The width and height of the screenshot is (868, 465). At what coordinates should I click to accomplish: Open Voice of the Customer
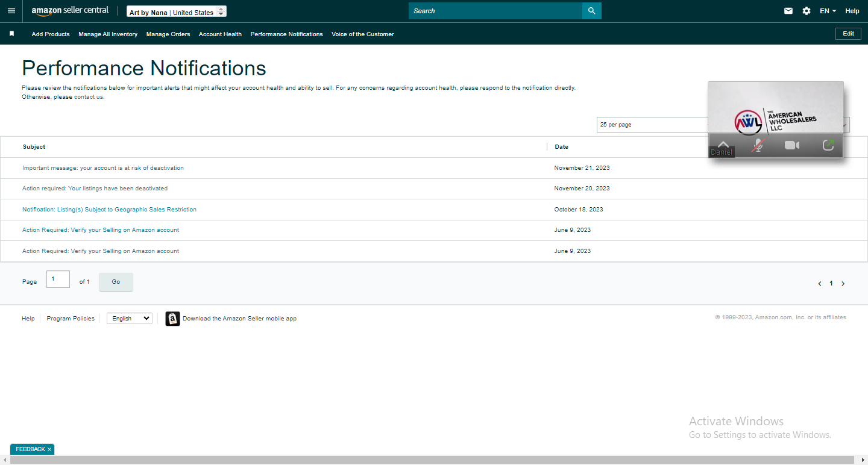pyautogui.click(x=362, y=34)
